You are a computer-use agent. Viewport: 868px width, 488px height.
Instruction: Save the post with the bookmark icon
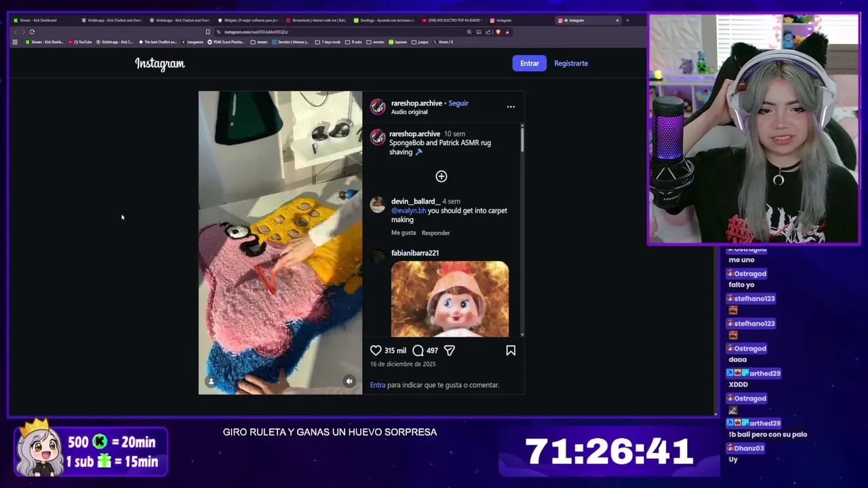[511, 350]
